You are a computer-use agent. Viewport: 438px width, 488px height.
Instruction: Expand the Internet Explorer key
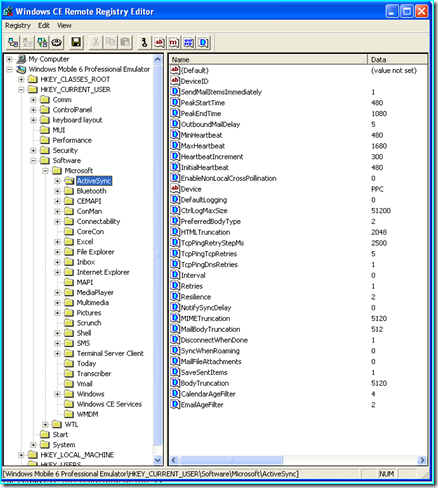click(x=57, y=272)
